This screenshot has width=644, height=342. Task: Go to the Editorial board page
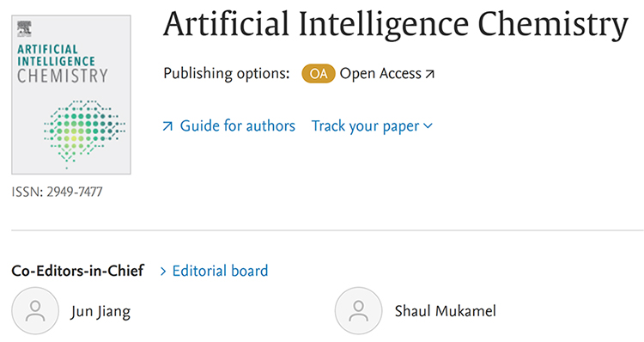pos(220,271)
